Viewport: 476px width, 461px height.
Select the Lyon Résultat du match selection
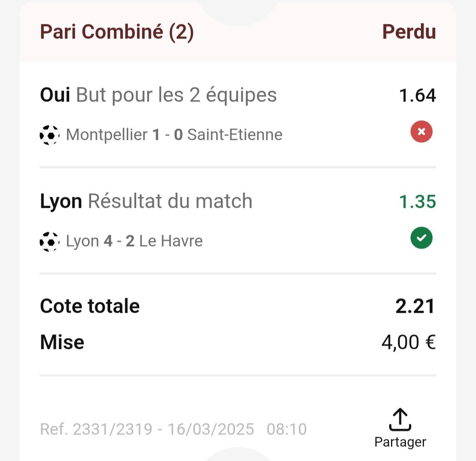(x=146, y=201)
